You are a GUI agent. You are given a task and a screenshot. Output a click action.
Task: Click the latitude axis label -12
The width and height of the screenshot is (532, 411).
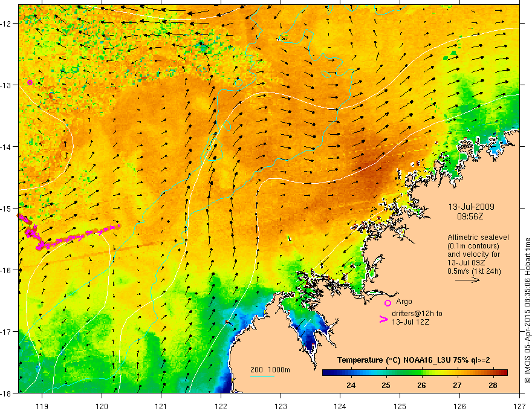[7, 24]
